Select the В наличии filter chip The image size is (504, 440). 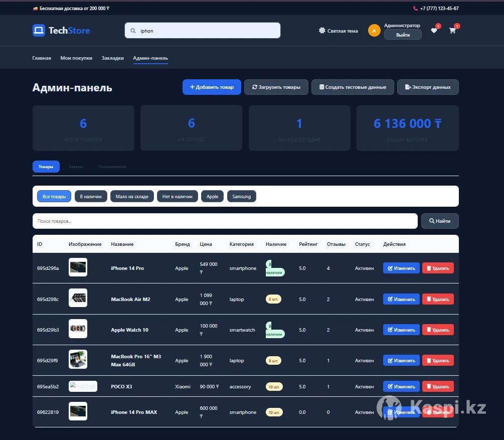(x=91, y=196)
